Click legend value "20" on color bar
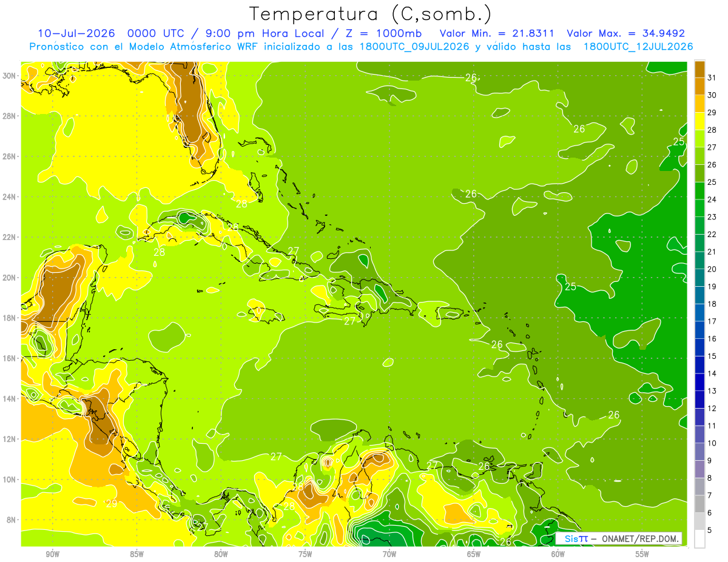Screen dimensions: 728x562 point(712,269)
